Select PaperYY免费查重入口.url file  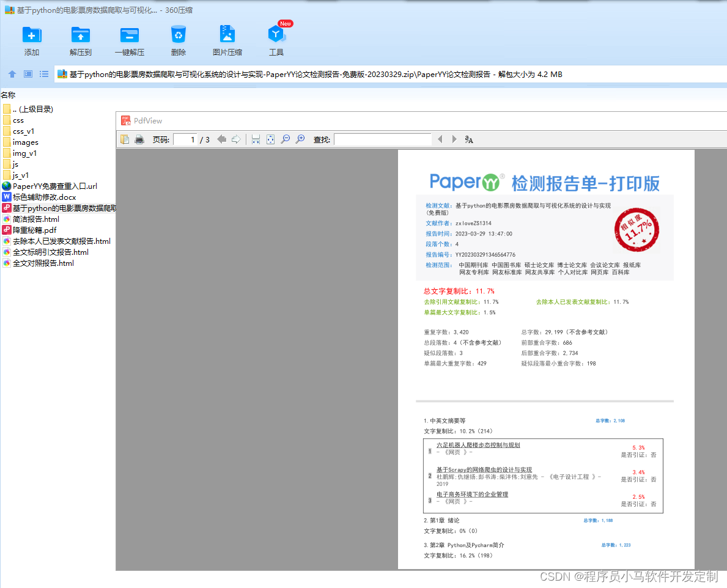click(x=50, y=186)
